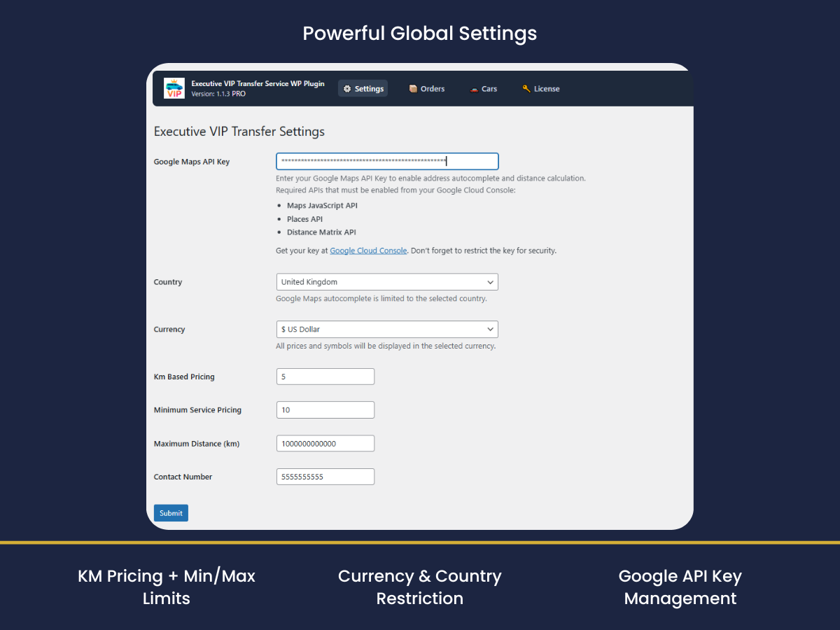Focus the Contact Number text field
This screenshot has width=840, height=630.
325,477
